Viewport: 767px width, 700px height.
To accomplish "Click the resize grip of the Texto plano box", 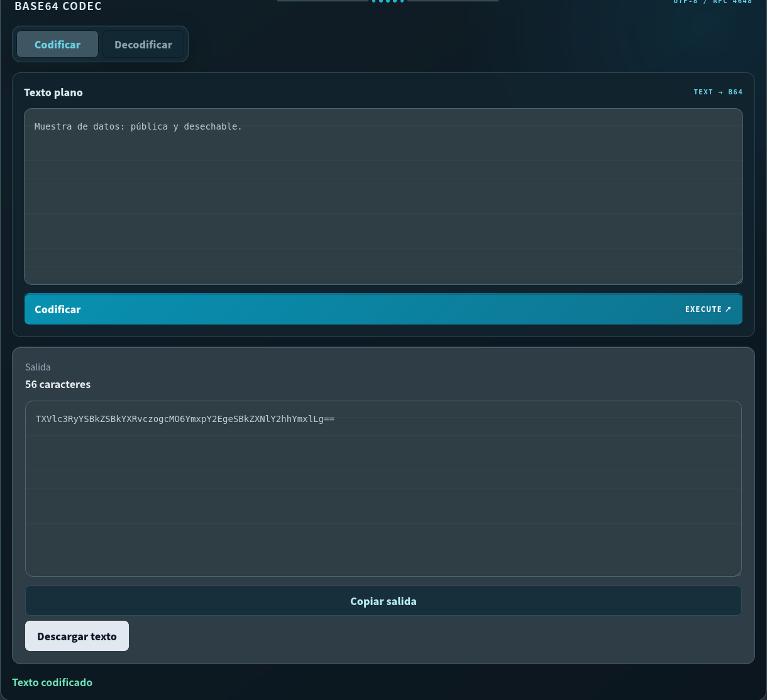I will [739, 281].
